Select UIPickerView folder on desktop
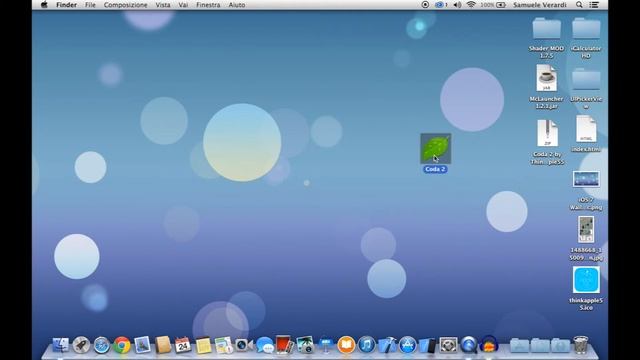 [x=586, y=79]
